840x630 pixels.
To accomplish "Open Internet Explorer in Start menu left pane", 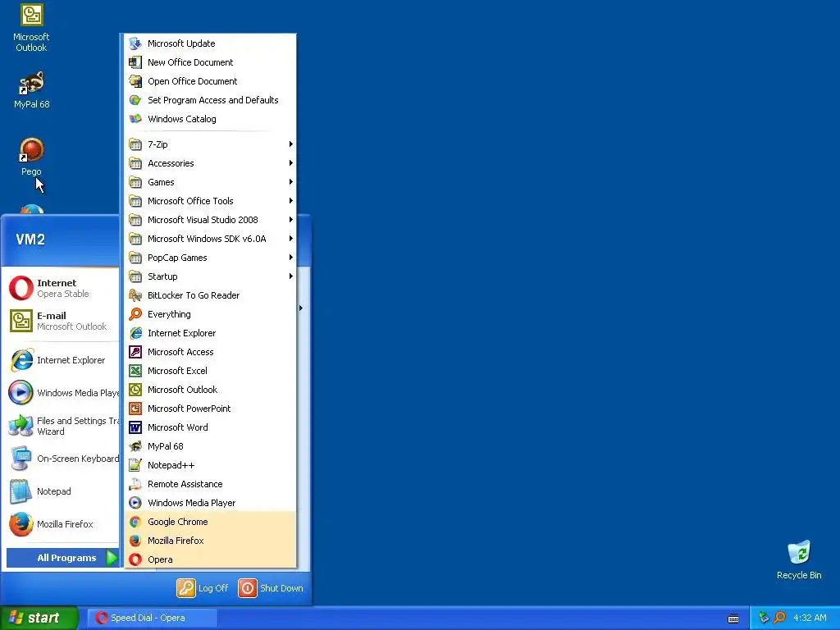I will 62,360.
